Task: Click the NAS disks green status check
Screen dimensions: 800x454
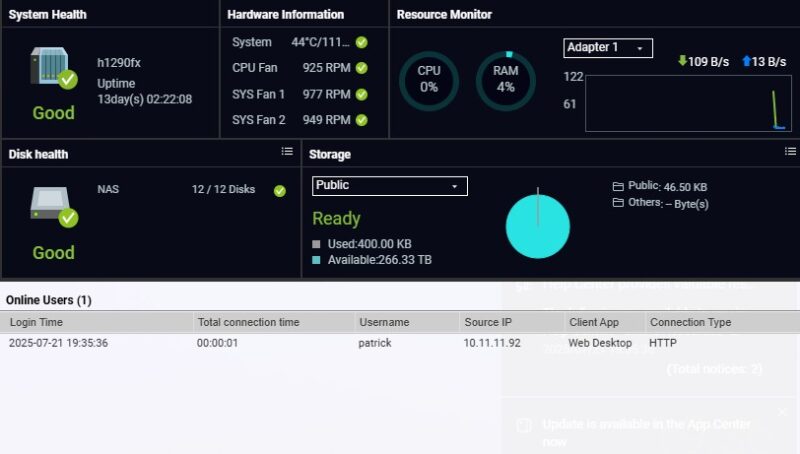Action: 280,191
